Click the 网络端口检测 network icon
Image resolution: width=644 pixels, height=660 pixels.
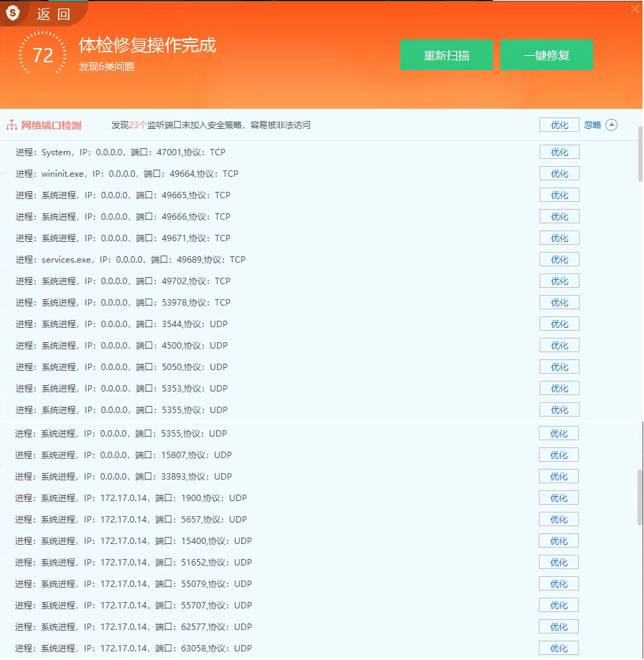11,125
